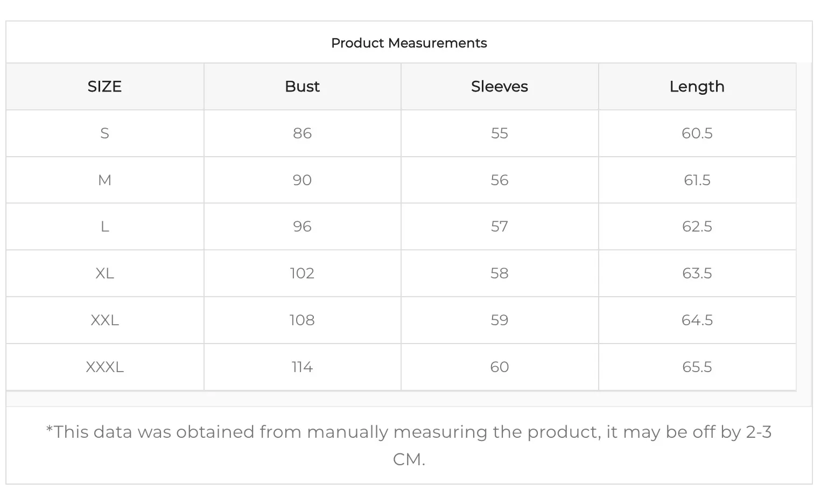Click the S size row label
This screenshot has width=828, height=504.
pos(104,134)
